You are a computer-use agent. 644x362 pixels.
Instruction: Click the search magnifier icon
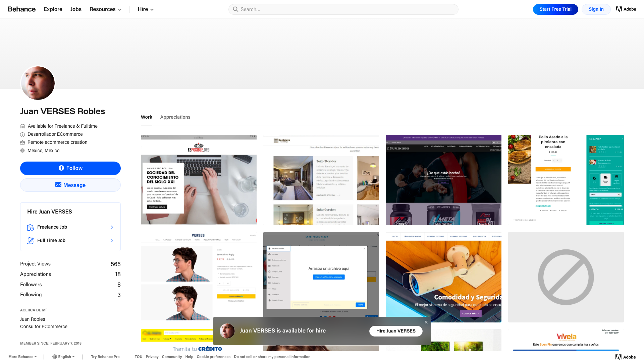235,9
